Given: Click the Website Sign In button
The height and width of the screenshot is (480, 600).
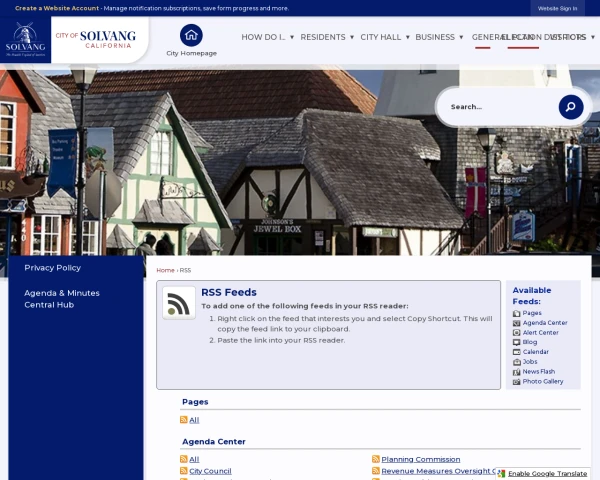Looking at the screenshot, I should (x=557, y=8).
